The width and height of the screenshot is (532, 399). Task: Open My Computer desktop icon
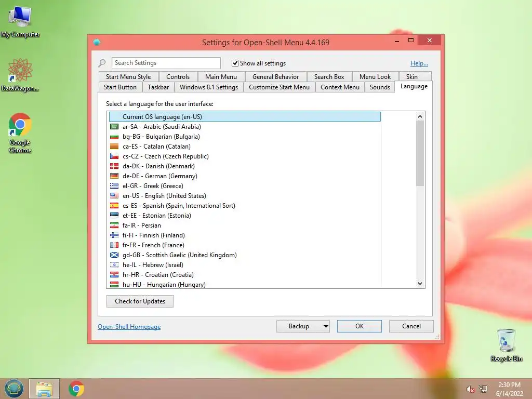20,21
